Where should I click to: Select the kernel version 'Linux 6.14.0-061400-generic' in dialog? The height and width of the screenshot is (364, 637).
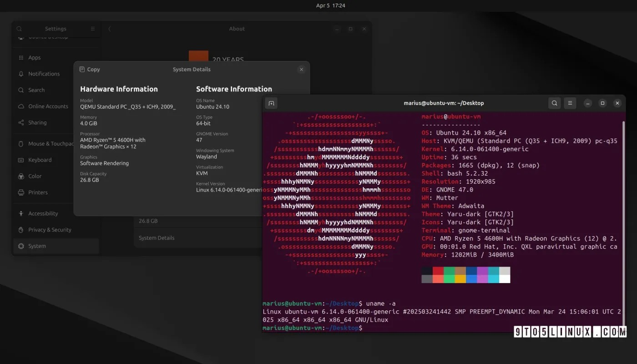229,190
